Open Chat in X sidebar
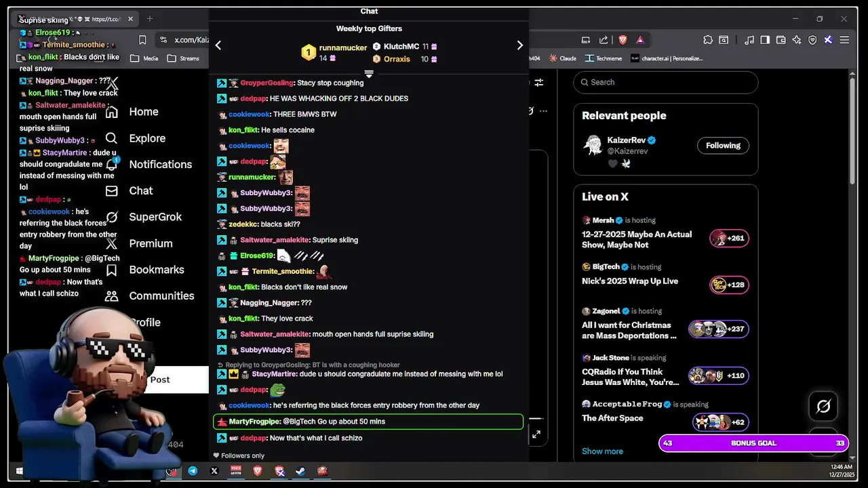 [x=140, y=191]
